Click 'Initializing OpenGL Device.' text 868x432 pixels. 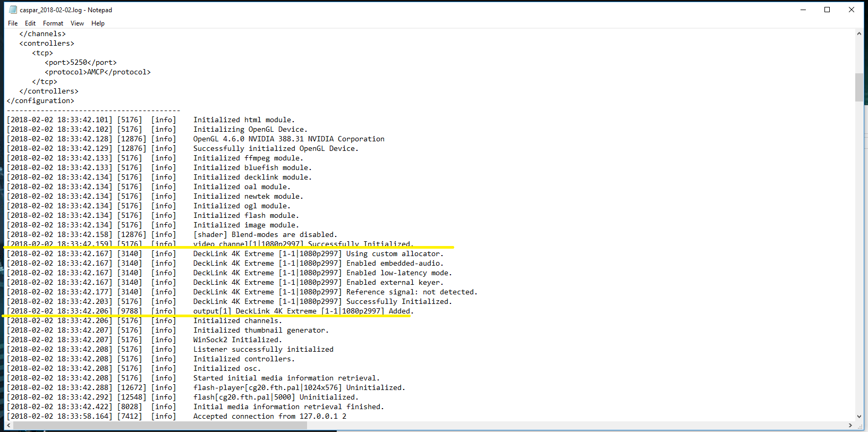pyautogui.click(x=250, y=130)
